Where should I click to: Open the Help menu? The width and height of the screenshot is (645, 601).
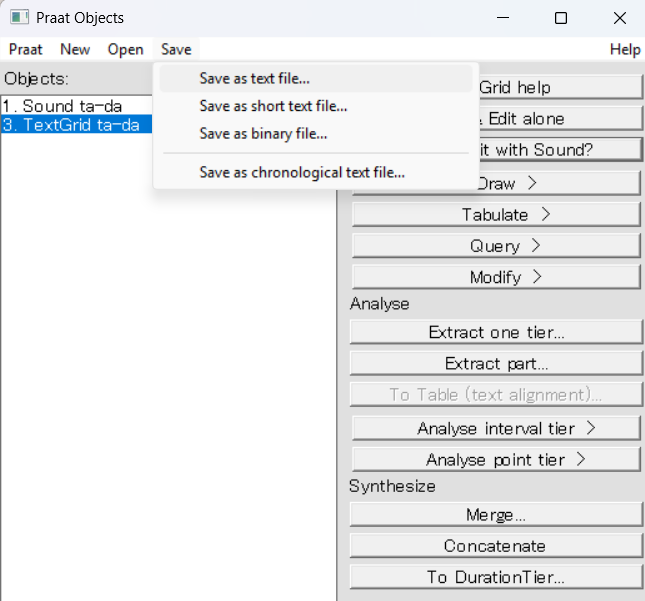pos(625,49)
